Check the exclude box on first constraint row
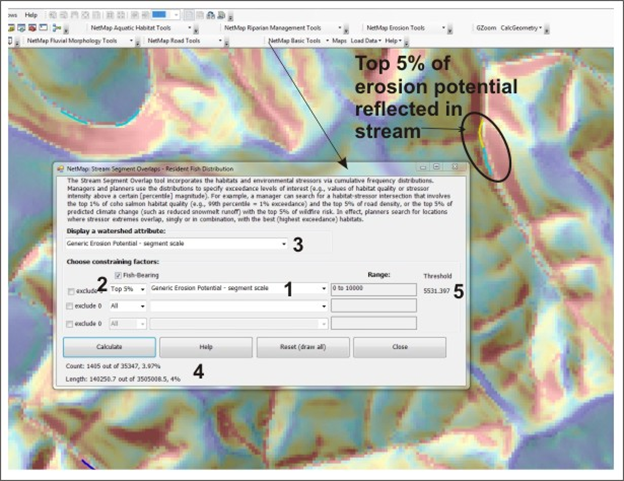This screenshot has width=624, height=481. (68, 289)
